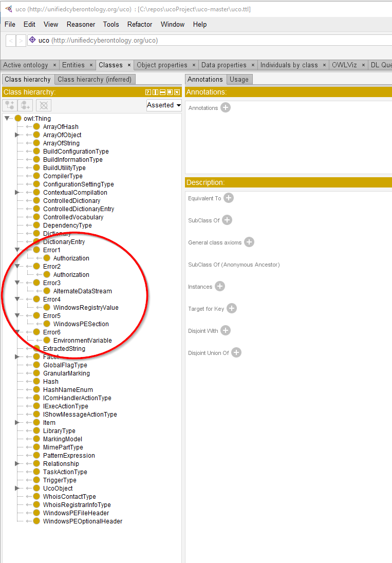Viewport: 392px width, 563px height.
Task: Select the WindowsPESection class
Action: click(x=81, y=324)
